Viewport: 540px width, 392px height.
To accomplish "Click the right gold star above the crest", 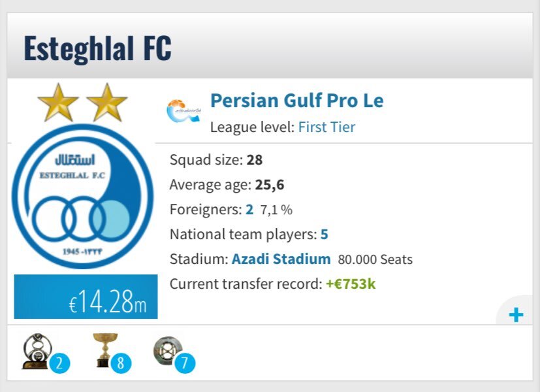I will (x=107, y=103).
